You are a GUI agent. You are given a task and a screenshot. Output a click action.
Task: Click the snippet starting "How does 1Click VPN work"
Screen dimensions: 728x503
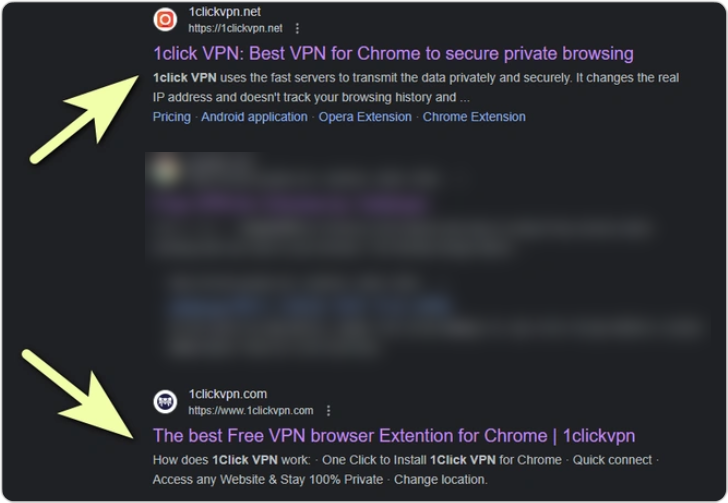(x=406, y=470)
